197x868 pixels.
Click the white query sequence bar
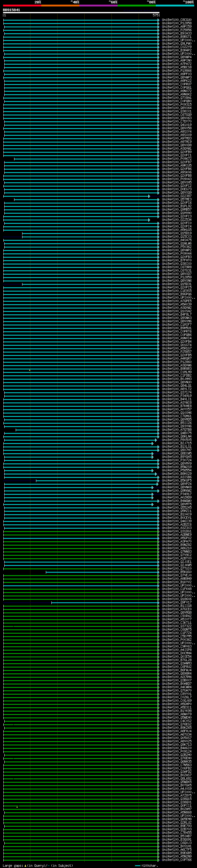tap(81, 12)
